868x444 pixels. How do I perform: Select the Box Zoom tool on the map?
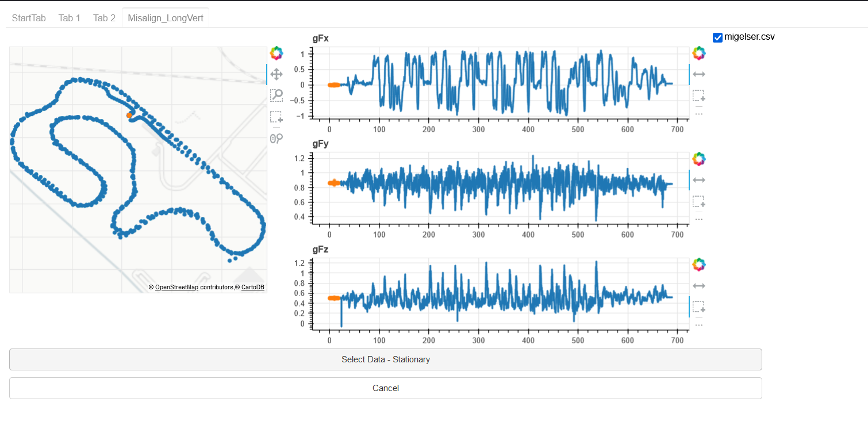[x=276, y=95]
